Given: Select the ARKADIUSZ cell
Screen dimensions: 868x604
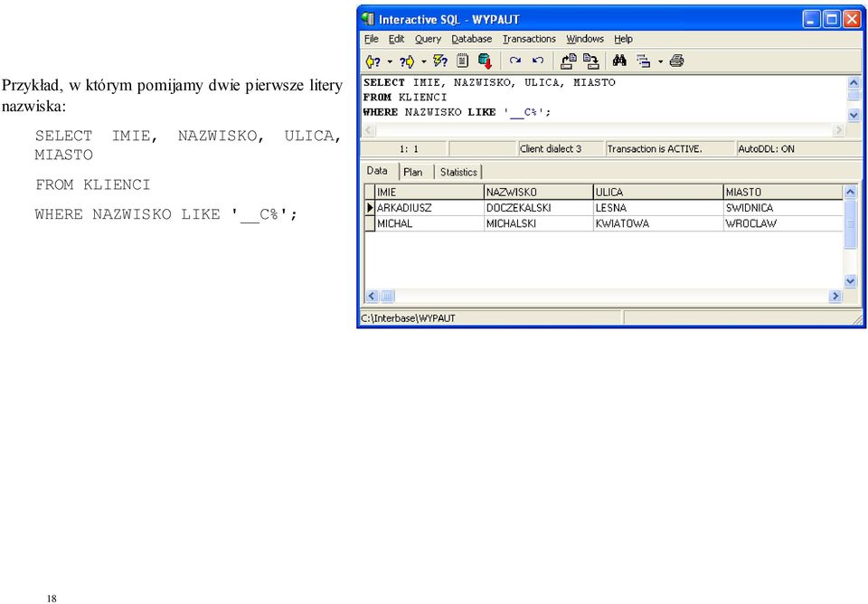Looking at the screenshot, I should [429, 208].
